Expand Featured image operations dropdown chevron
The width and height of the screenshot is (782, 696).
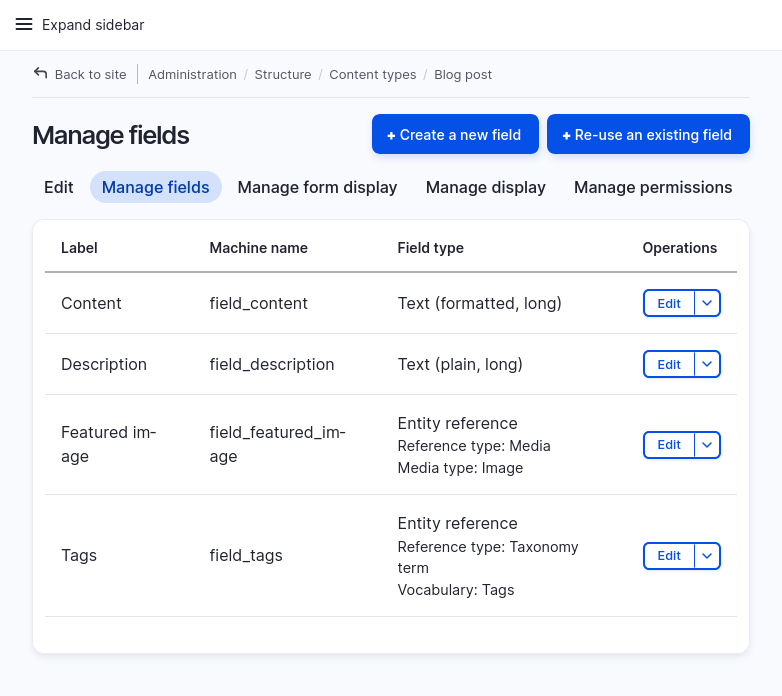click(x=707, y=445)
